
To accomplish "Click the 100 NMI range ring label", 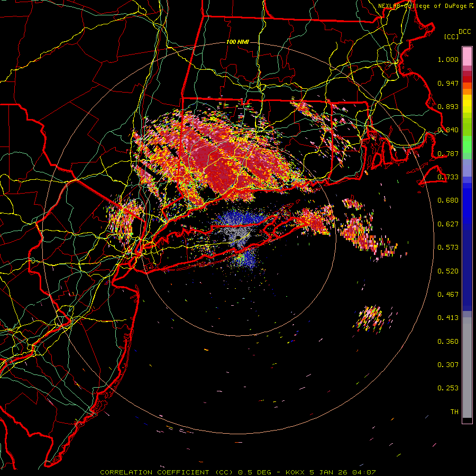I will pos(237,42).
